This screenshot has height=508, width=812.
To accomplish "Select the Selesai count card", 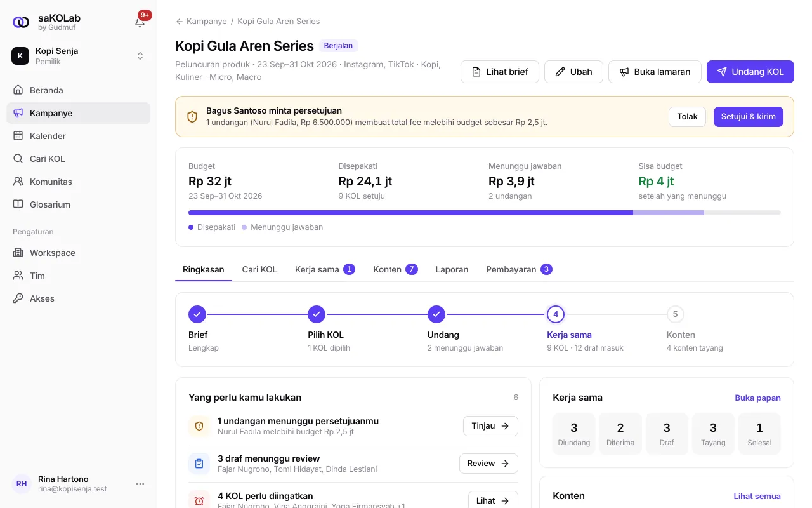I will (x=759, y=434).
